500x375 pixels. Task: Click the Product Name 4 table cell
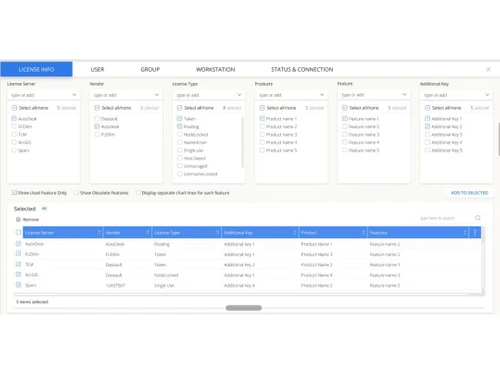[317, 275]
